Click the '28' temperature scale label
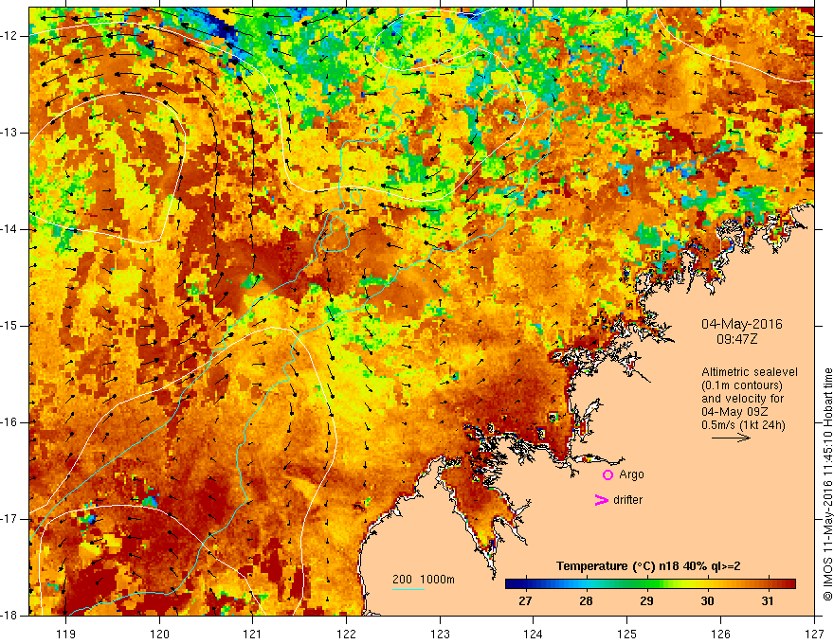834x644 pixels. click(586, 601)
